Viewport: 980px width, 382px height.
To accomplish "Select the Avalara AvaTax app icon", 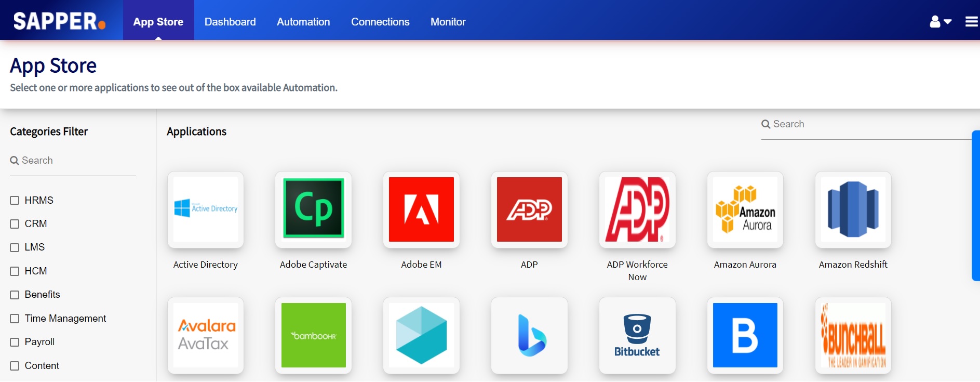I will tap(206, 335).
